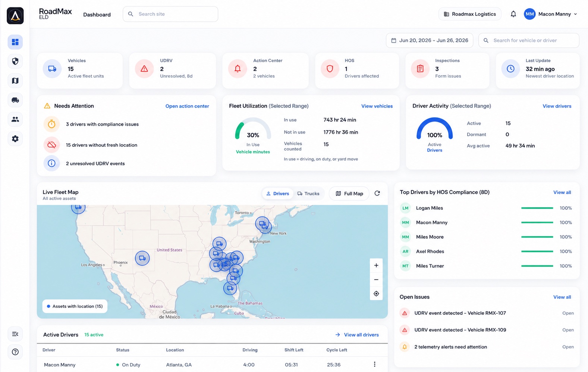Switch map view to Drivers

click(278, 194)
